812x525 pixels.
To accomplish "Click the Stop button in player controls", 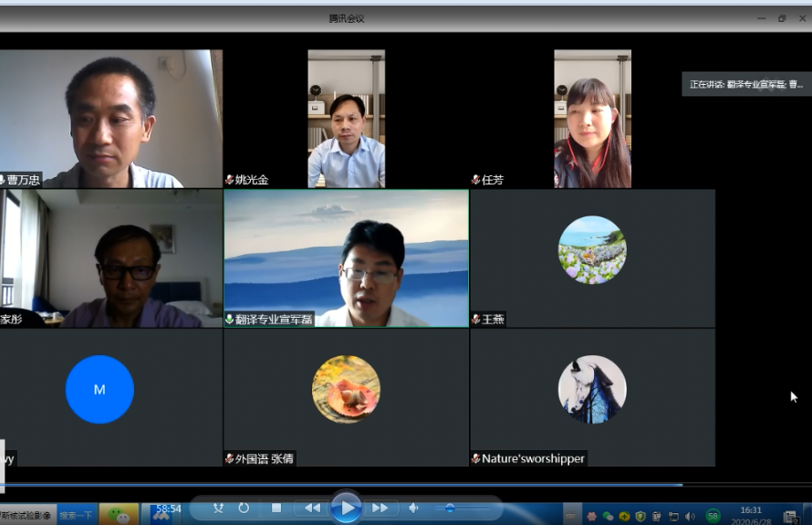I will tap(276, 508).
